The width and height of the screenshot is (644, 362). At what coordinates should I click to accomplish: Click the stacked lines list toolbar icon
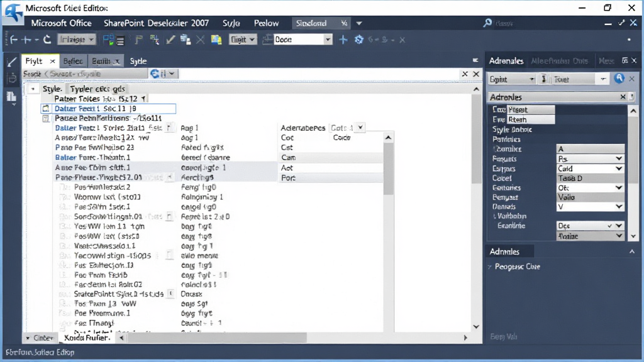[x=120, y=40]
